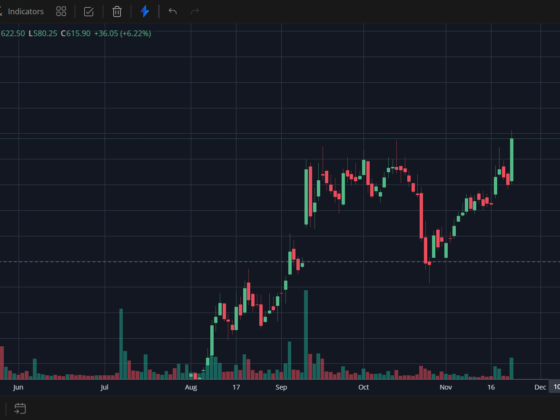Click the Jul label on time axis
Screen dimensions: 560x420
(104, 388)
